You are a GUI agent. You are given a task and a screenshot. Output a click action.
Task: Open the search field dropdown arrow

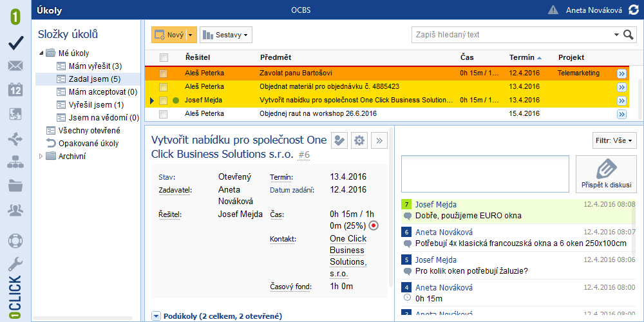click(x=616, y=35)
